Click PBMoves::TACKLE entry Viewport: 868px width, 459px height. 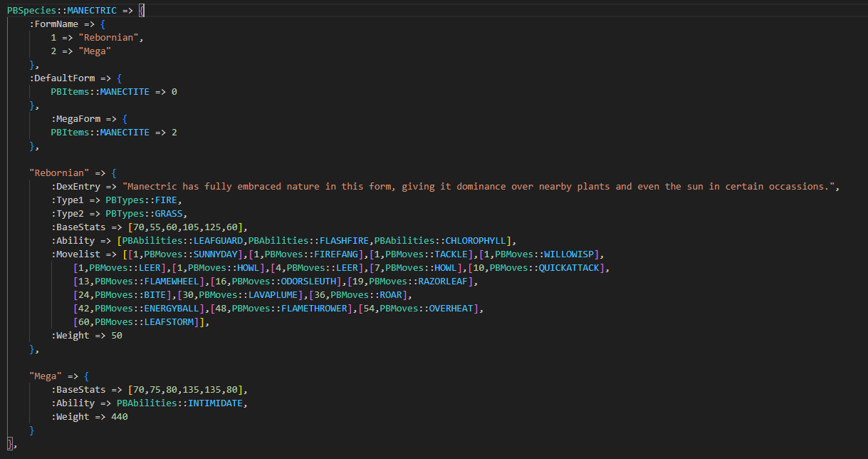tap(419, 254)
